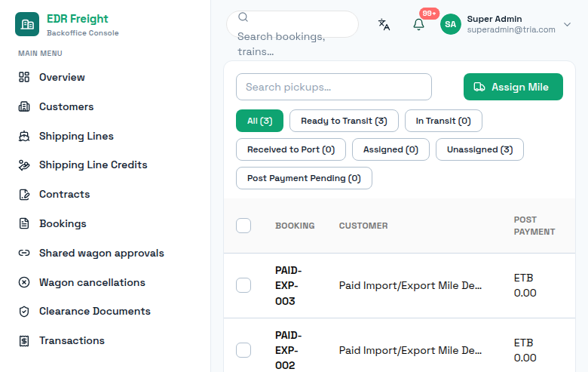588x372 pixels.
Task: Click the Bookings file icon
Action: click(24, 223)
